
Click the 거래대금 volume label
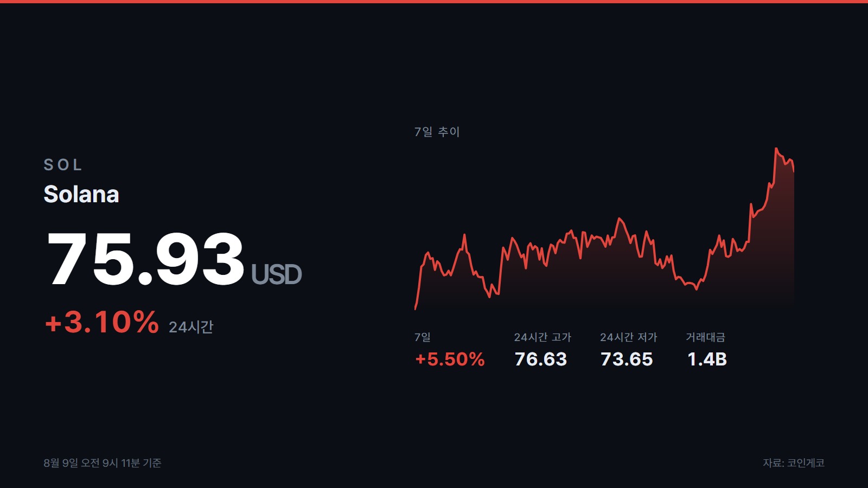[x=705, y=337]
